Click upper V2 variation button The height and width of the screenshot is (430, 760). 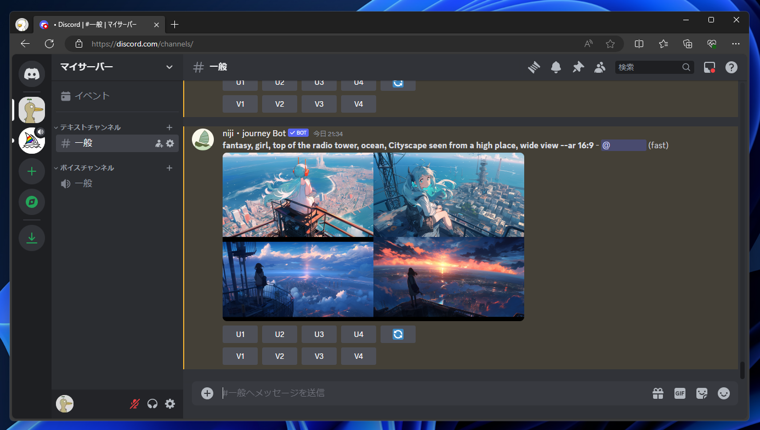(280, 104)
